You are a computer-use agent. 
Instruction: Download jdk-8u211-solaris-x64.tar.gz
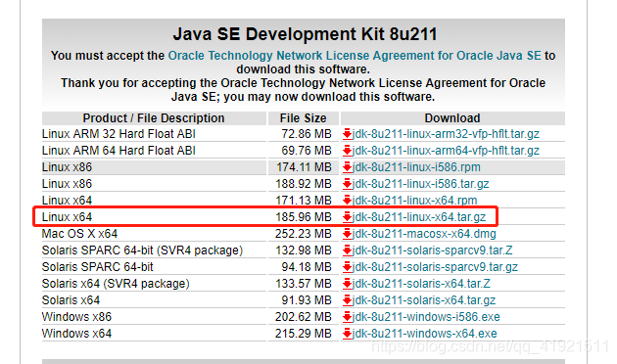(424, 300)
